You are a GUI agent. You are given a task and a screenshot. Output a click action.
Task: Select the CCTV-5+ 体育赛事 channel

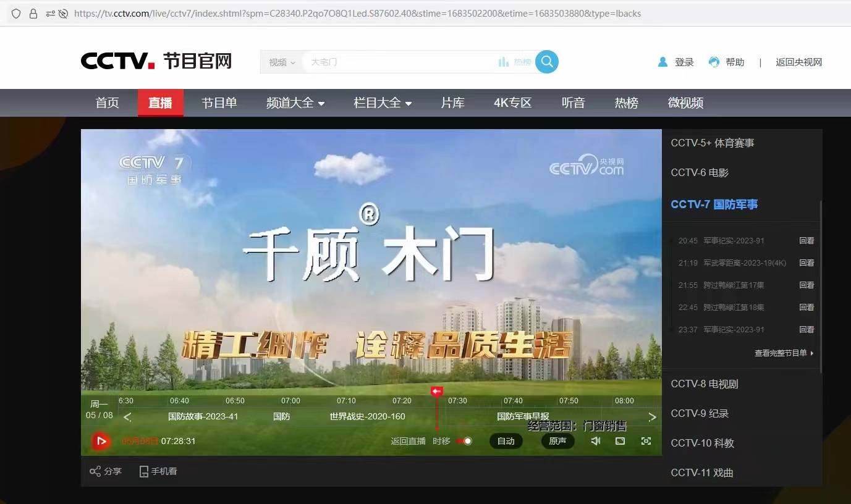click(x=713, y=143)
